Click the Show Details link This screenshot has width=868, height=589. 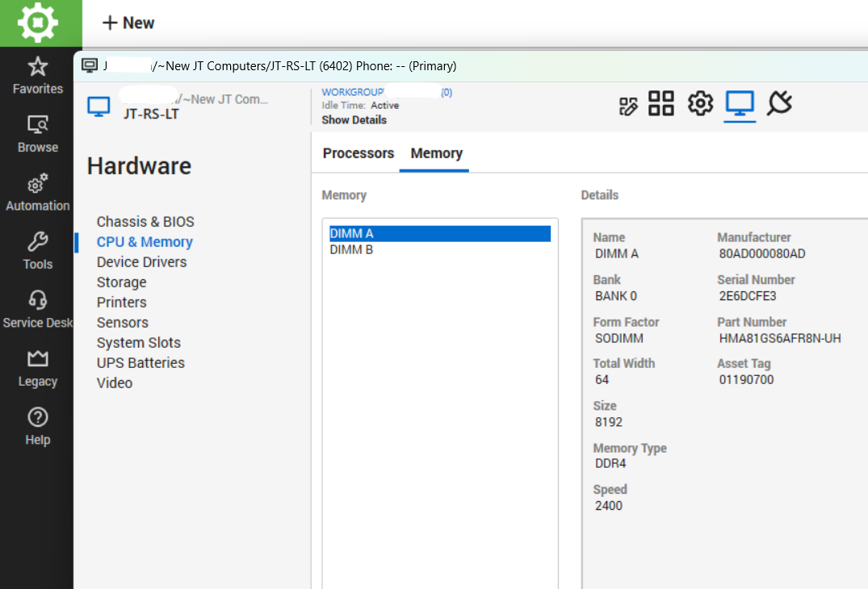tap(354, 120)
